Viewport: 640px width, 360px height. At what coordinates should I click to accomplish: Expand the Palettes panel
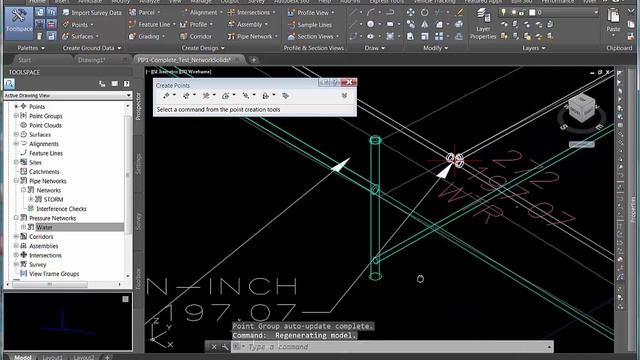click(x=31, y=48)
